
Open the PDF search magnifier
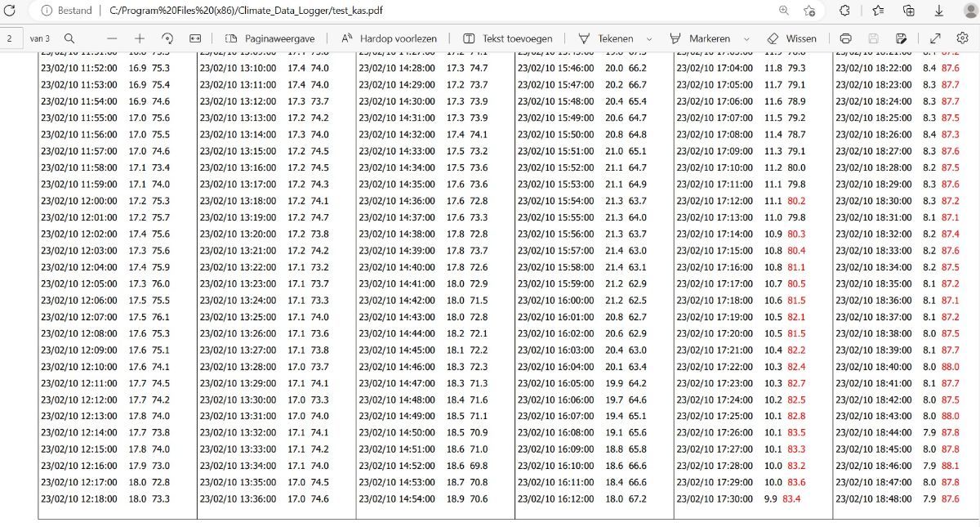[x=69, y=38]
